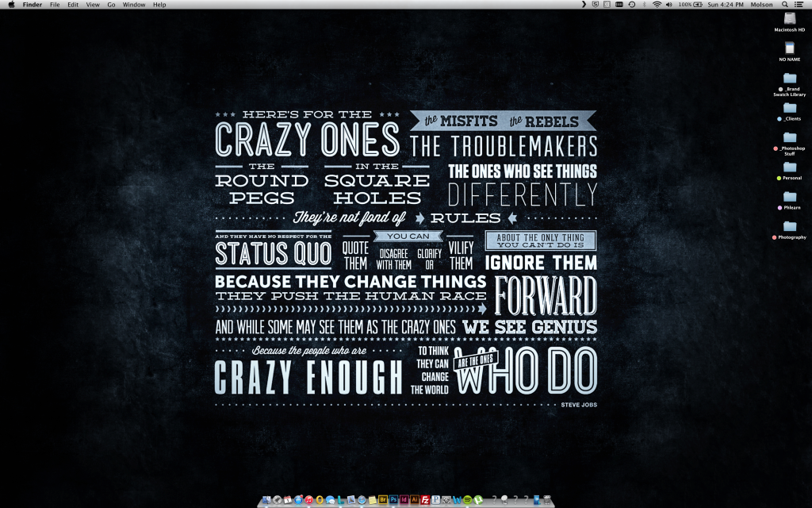Open the Messages chat bubble icon
The image size is (812, 508).
330,500
